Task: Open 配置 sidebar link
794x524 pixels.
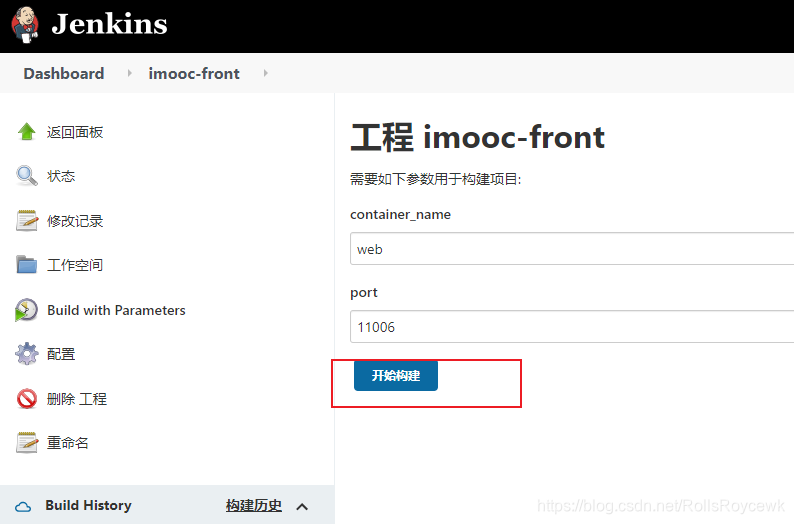Action: 61,354
